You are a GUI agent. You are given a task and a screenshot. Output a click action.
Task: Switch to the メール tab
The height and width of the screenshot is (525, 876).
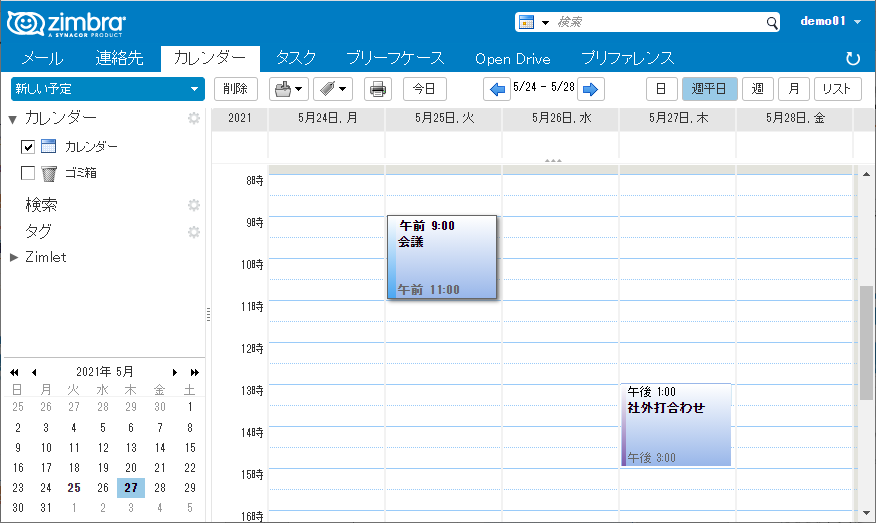(42, 58)
